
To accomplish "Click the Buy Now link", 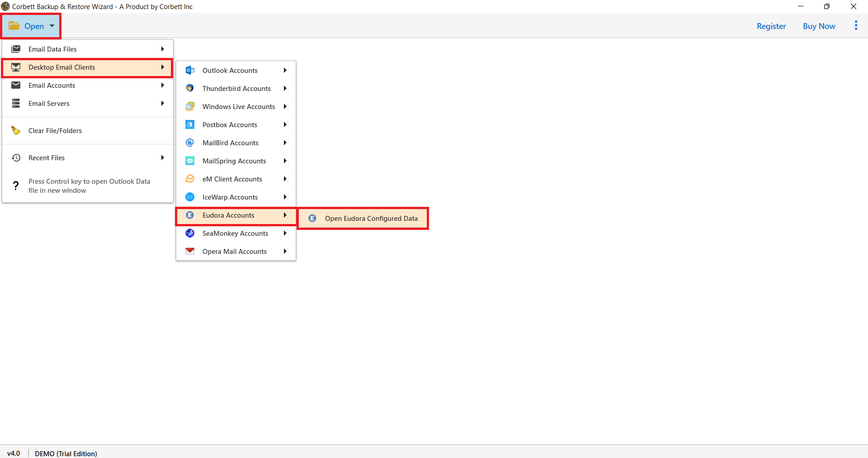I will pyautogui.click(x=819, y=26).
